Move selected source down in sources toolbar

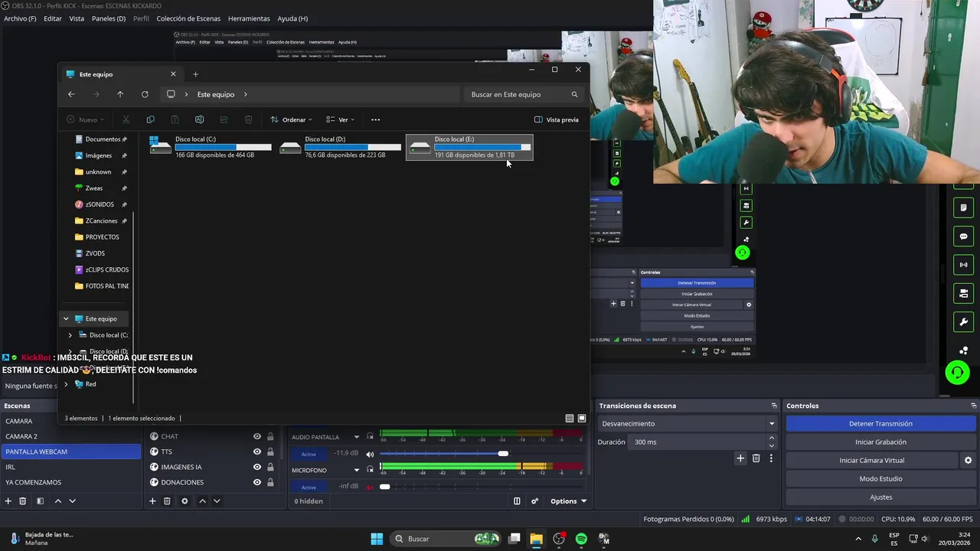(x=217, y=501)
